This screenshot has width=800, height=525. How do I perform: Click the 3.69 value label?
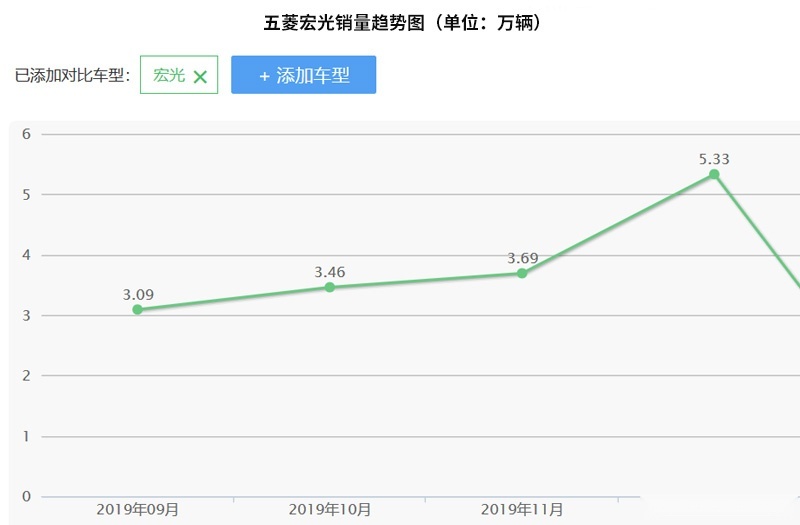(522, 258)
